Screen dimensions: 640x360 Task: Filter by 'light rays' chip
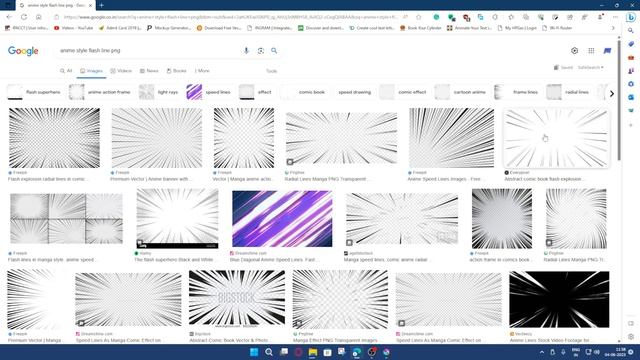(159, 92)
